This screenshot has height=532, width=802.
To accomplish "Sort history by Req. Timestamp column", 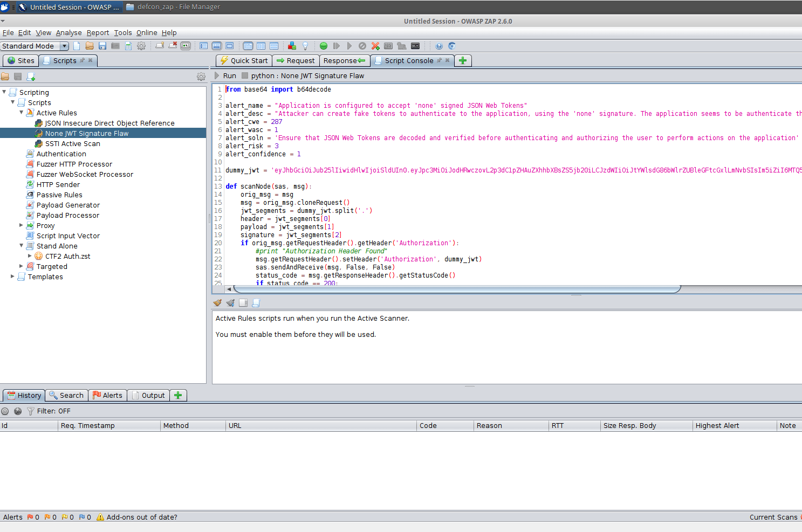I will [x=109, y=425].
